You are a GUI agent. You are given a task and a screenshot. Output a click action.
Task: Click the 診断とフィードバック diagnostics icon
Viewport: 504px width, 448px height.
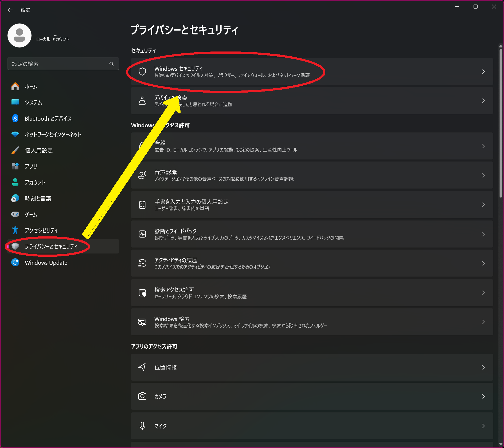pos(142,234)
